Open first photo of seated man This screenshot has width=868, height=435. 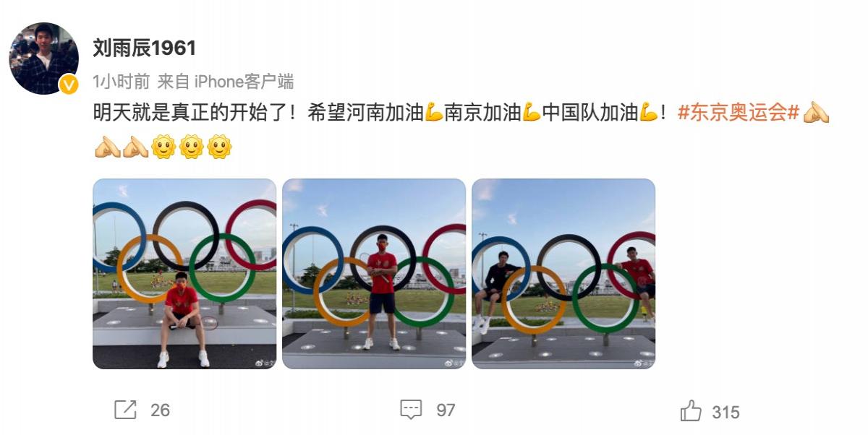184,274
